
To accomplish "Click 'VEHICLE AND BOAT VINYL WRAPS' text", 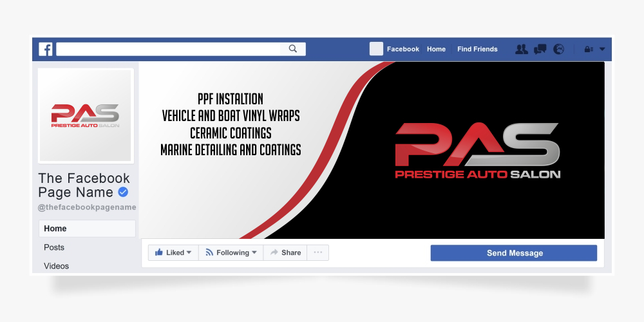I will [x=231, y=116].
